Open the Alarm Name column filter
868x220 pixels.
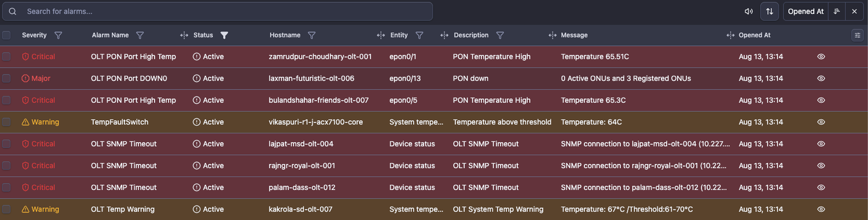pyautogui.click(x=139, y=35)
